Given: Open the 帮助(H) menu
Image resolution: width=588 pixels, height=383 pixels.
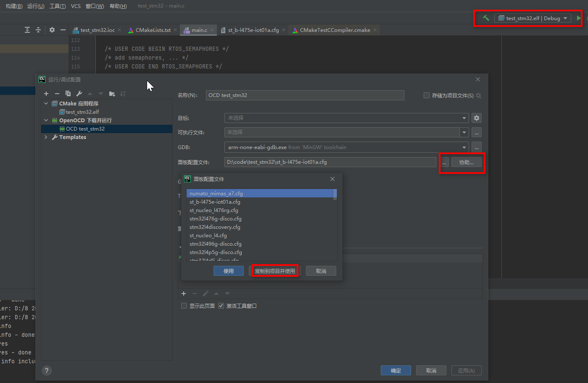Looking at the screenshot, I should [118, 6].
